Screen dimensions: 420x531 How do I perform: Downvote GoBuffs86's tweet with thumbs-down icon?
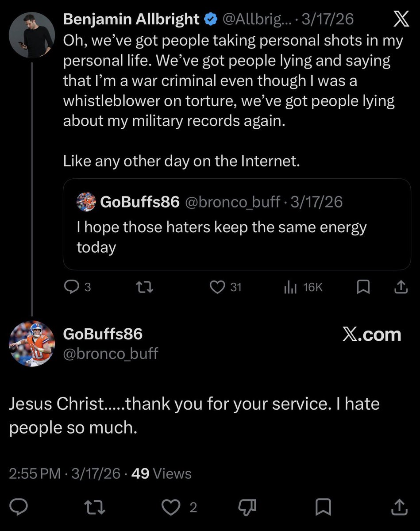point(247,507)
